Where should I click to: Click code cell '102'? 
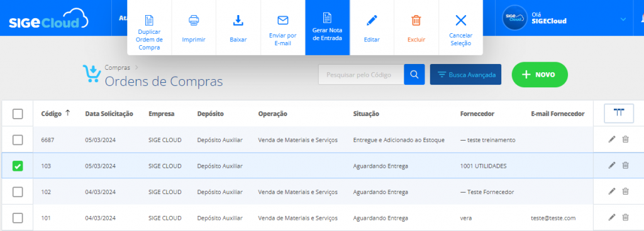(x=46, y=191)
